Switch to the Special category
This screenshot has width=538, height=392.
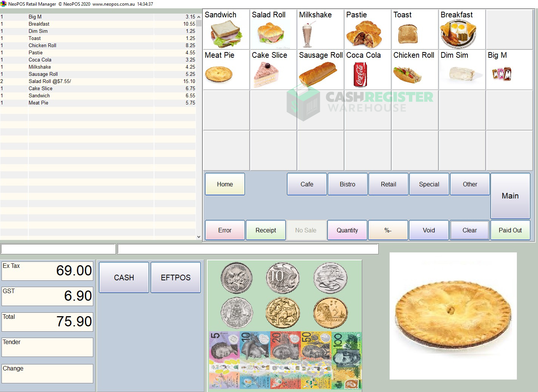(429, 184)
